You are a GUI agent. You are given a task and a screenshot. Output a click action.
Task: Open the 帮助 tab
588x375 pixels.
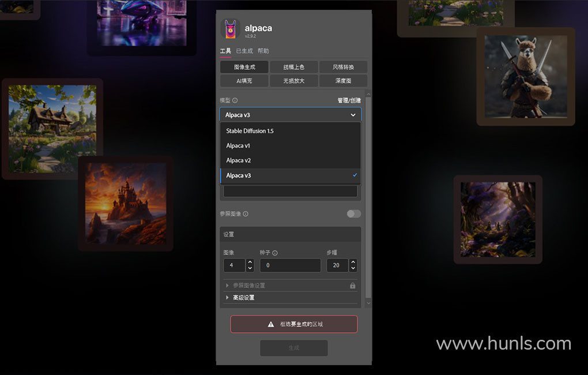(x=263, y=51)
